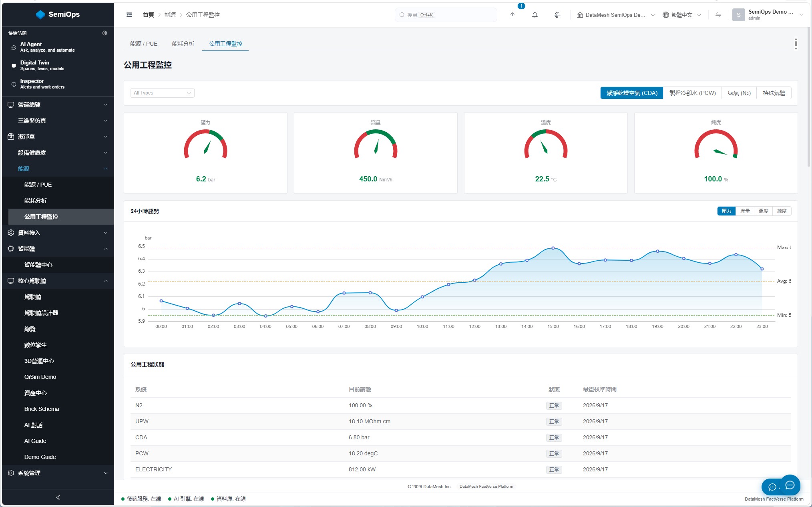Collapse the 能源 sidebar group
Viewport: 812px width, 507px height.
click(x=58, y=169)
